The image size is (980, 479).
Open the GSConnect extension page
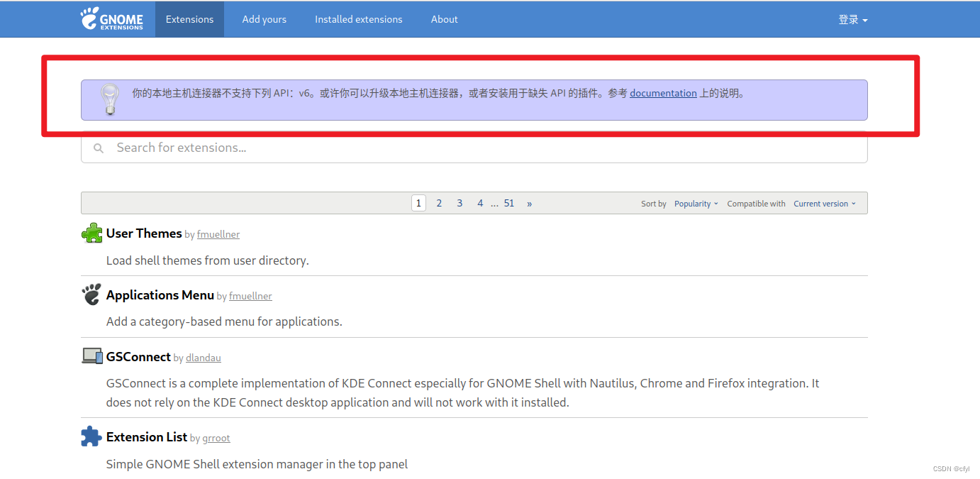click(x=138, y=356)
